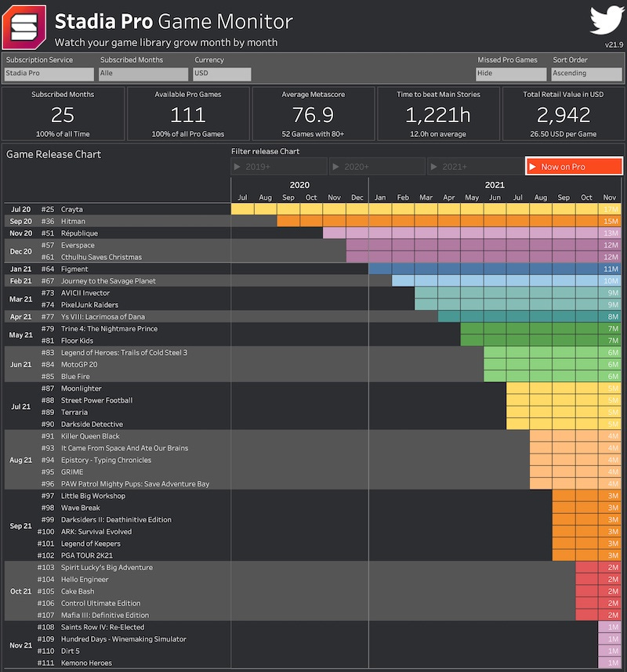The image size is (627, 672).
Task: Click the Total Retail Value 2,942 card
Action: (x=564, y=114)
